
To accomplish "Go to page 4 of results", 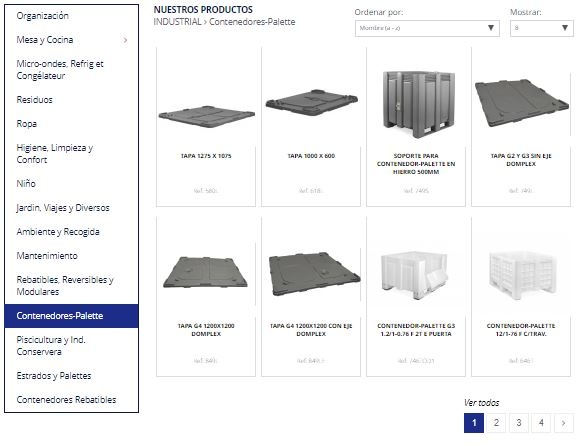I will click(541, 423).
